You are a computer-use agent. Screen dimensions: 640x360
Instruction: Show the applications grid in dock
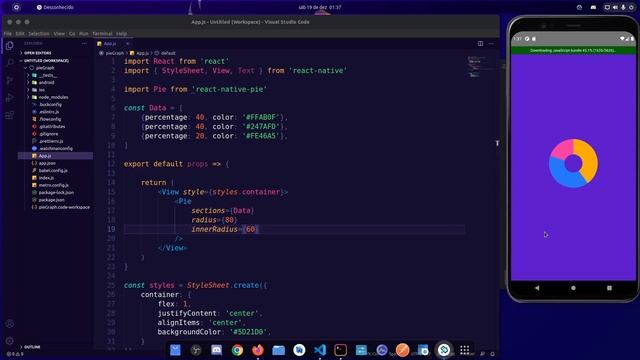(x=464, y=350)
